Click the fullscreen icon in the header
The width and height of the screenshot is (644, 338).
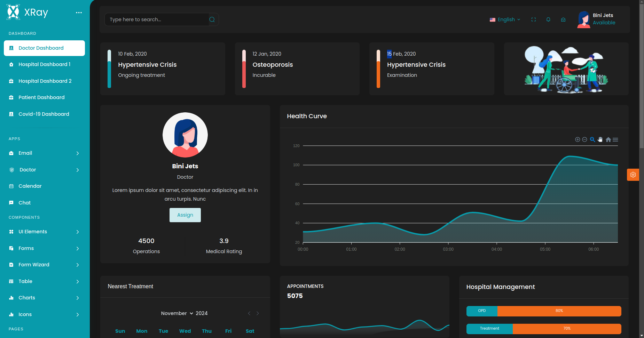533,19
